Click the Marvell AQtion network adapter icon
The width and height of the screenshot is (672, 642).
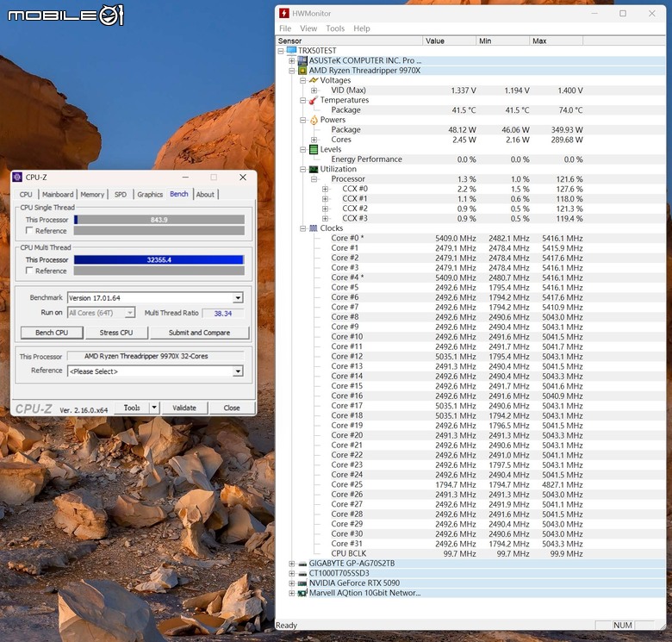pos(302,593)
